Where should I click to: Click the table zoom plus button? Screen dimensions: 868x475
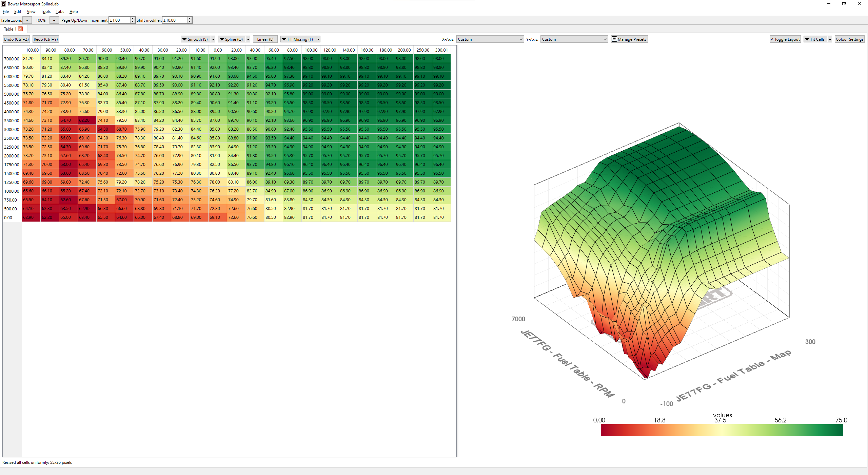[x=54, y=20]
